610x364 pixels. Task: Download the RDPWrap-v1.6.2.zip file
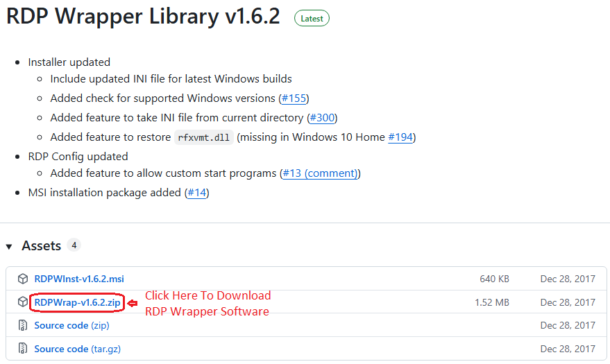coord(77,302)
